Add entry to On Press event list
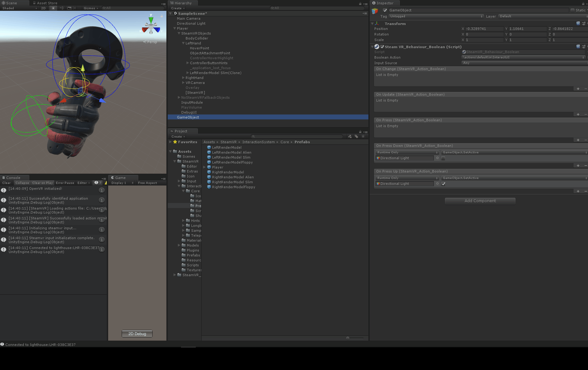Viewport: 588px width, 370px height. tap(578, 140)
